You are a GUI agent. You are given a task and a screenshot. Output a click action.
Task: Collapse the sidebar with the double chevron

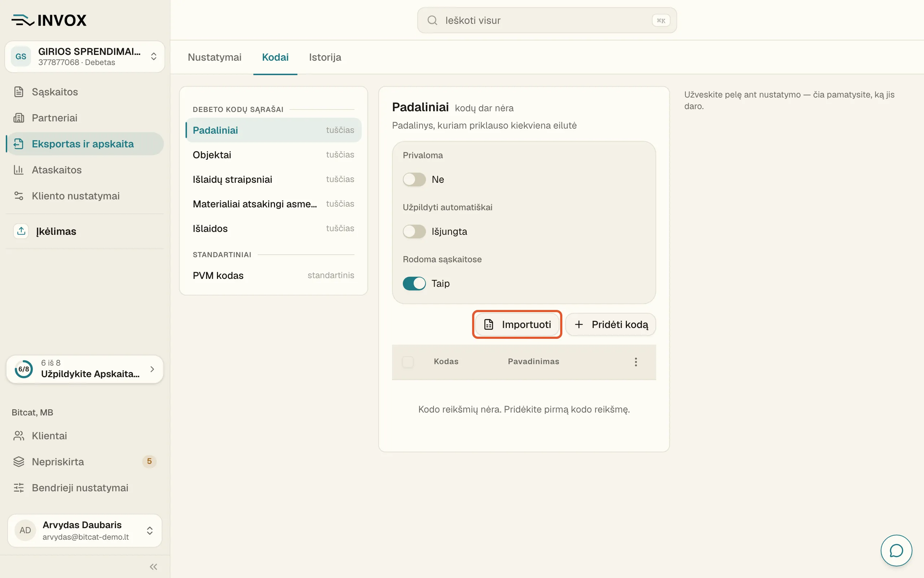[x=153, y=566]
